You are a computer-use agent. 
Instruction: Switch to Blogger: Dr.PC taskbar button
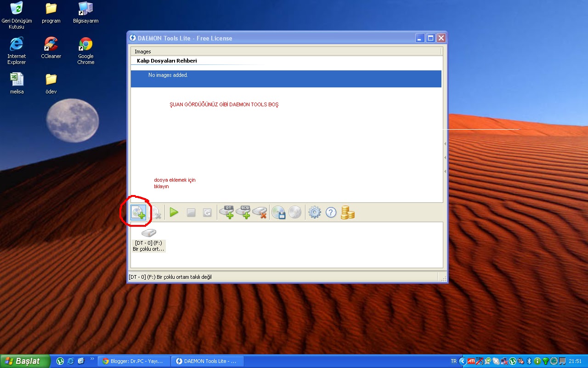tap(134, 361)
